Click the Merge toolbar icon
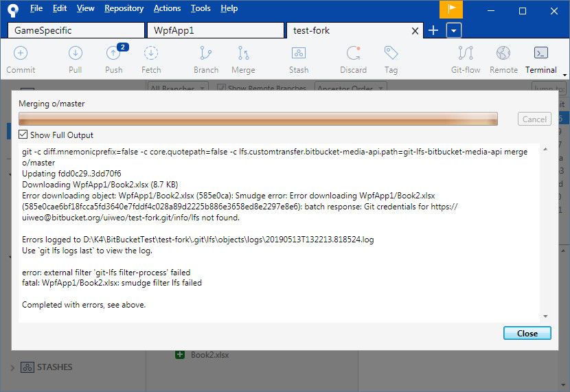The height and width of the screenshot is (392, 570). [243, 53]
